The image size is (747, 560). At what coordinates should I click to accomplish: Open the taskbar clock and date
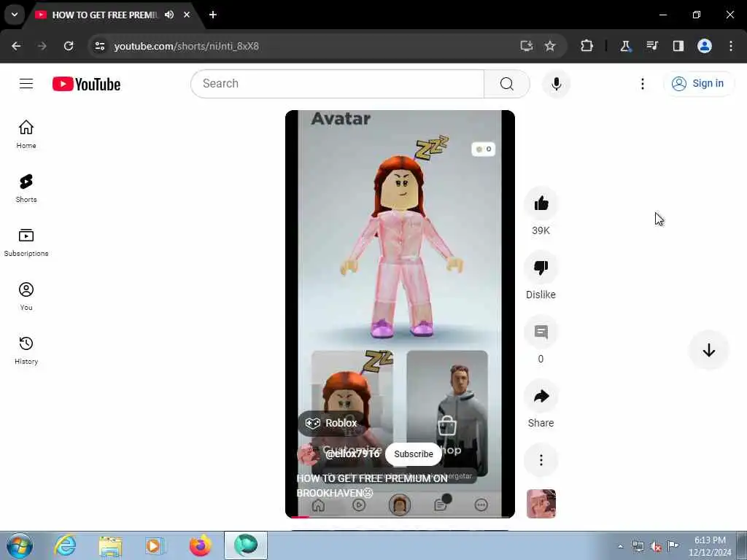tap(710, 546)
